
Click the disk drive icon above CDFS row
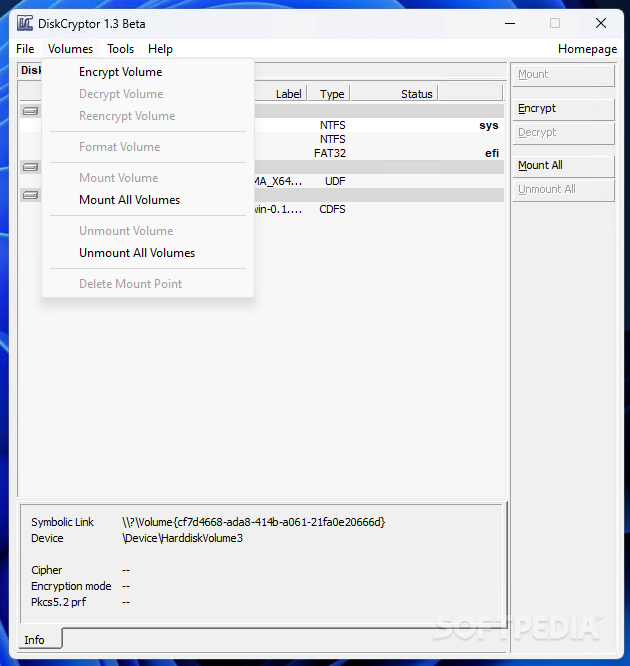30,195
